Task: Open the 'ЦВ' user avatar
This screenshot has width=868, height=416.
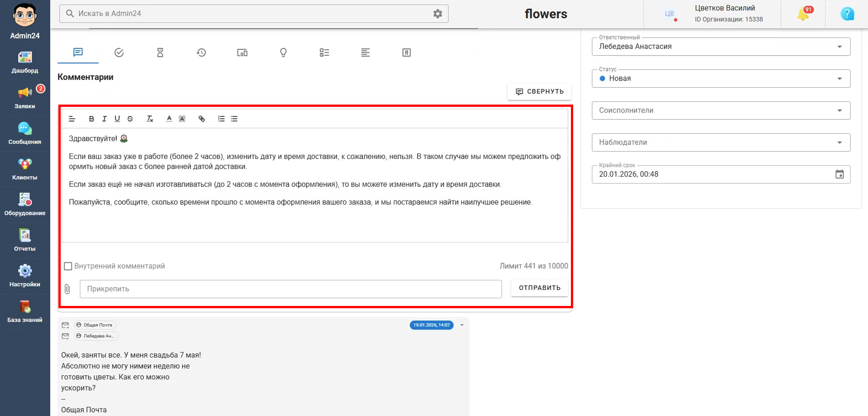Action: (x=669, y=14)
